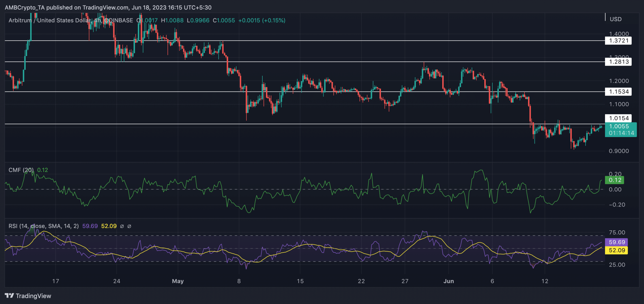Image resolution: width=644 pixels, height=304 pixels.
Task: Click the second empty-set symbol in RSI legend
Action: tap(129, 226)
